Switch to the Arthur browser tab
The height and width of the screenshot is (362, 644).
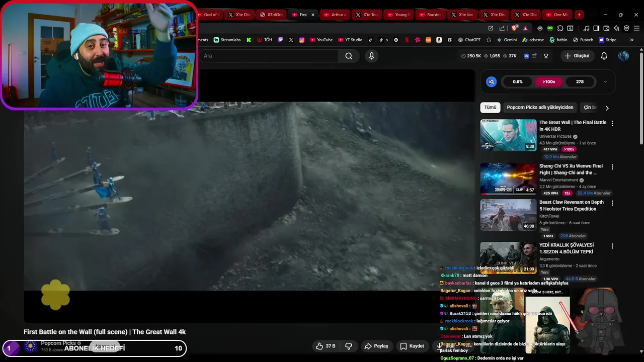(335, 15)
